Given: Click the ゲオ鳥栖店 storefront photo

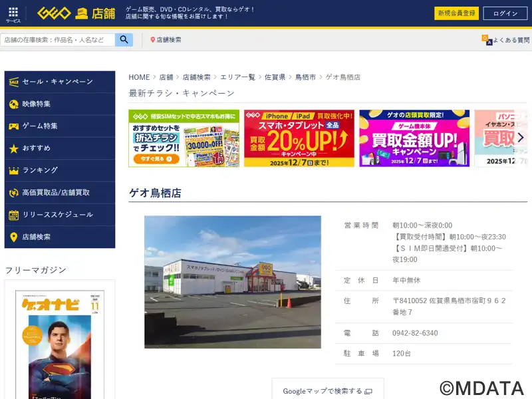Looking at the screenshot, I should click(233, 282).
